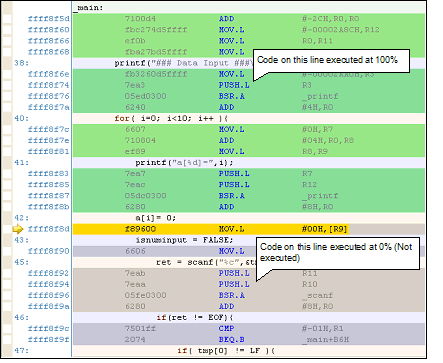Select the PUSH.L R7 instruction line
Viewport: 443px width, 363px height.
pos(249,174)
